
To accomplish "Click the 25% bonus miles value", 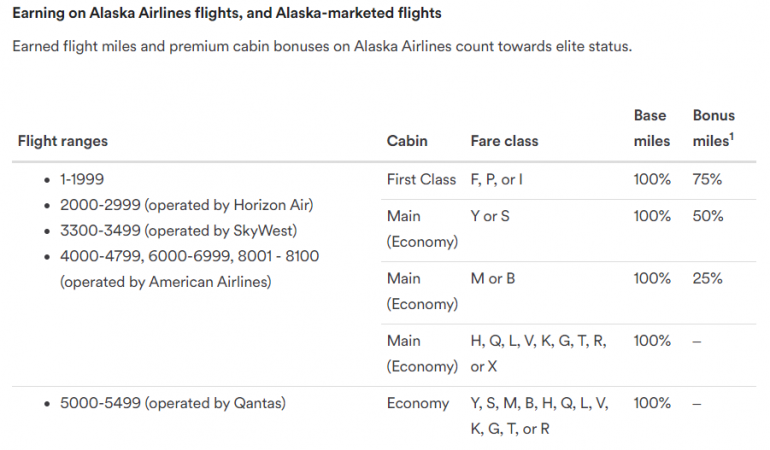I will 707,278.
